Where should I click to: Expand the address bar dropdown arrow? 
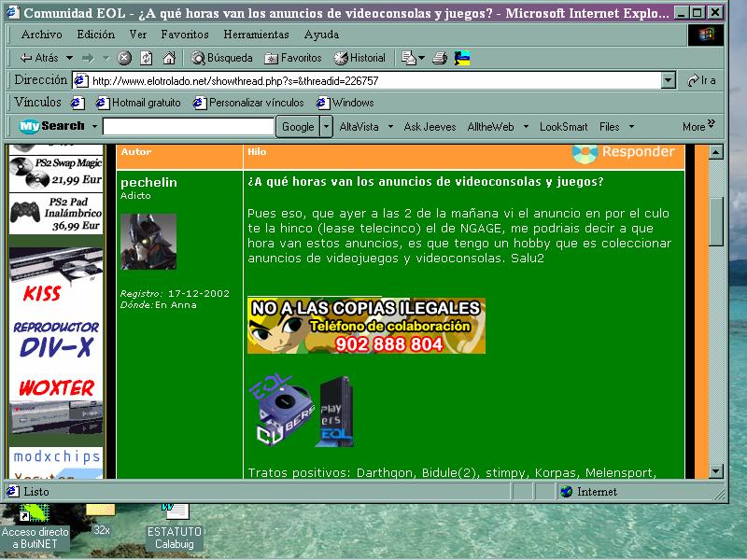click(668, 81)
